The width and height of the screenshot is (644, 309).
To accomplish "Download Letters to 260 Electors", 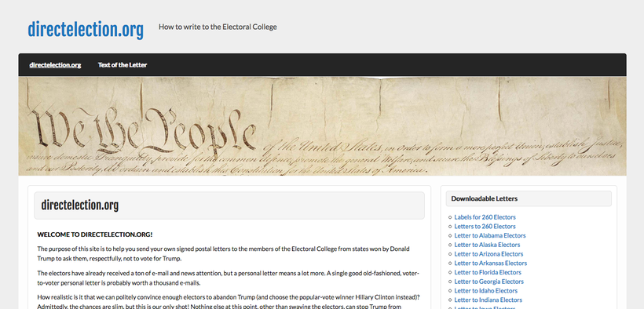I will coord(485,226).
